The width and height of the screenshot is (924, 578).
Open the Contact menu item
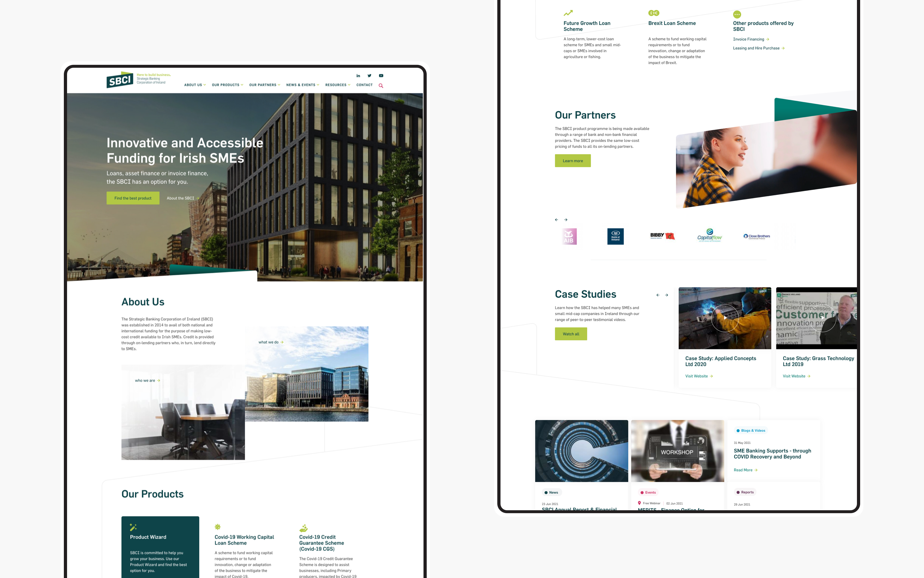364,85
